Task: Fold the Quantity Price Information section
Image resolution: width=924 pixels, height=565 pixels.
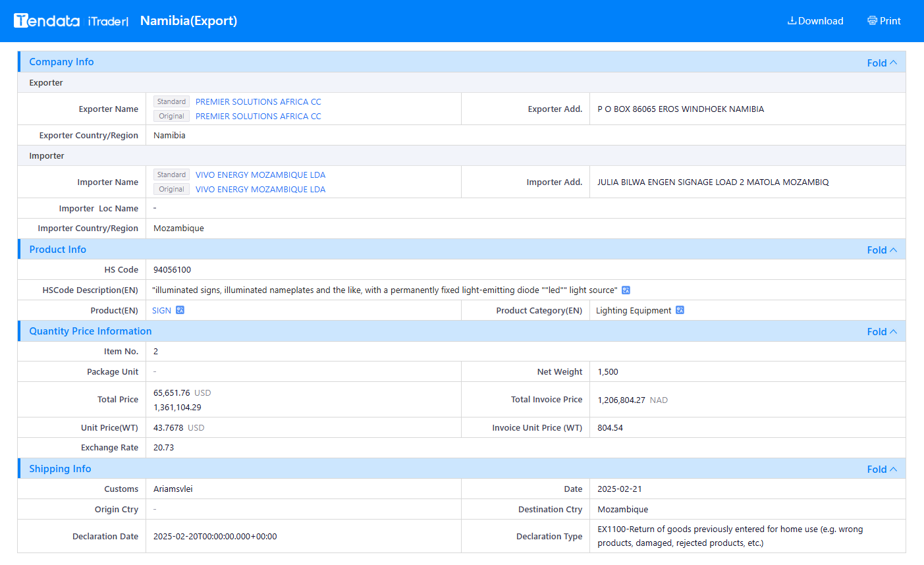Action: pyautogui.click(x=882, y=331)
